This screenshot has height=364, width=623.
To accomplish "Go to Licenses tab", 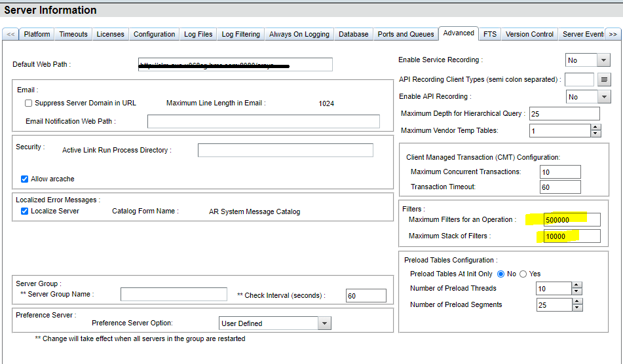I will click(x=111, y=34).
